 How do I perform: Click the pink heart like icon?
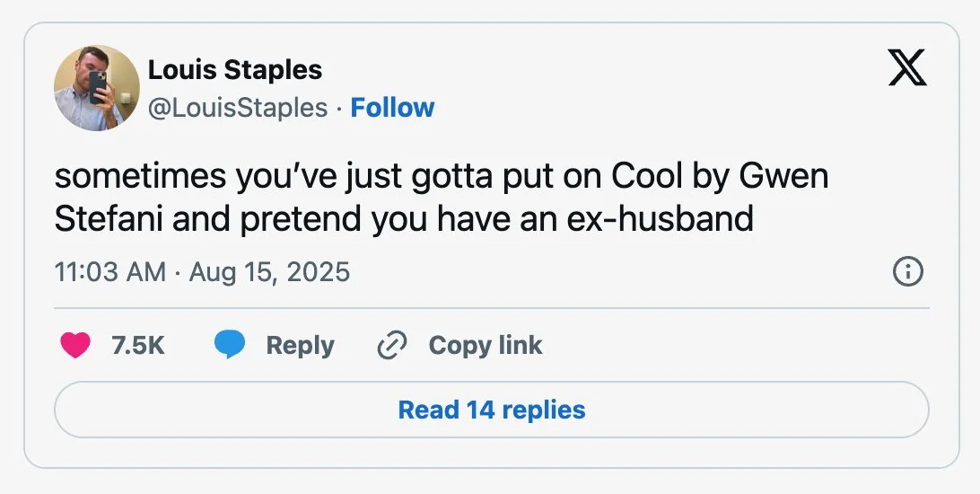[x=75, y=345]
